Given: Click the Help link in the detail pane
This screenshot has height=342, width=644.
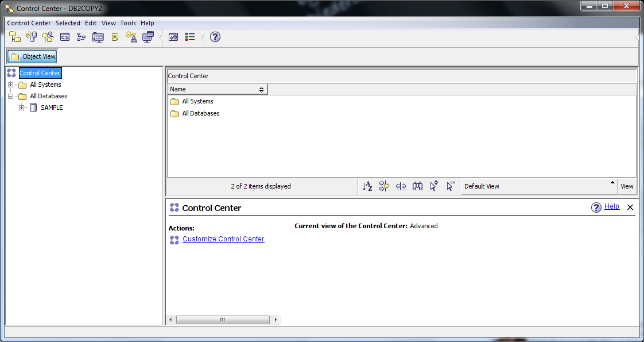Looking at the screenshot, I should [x=612, y=206].
